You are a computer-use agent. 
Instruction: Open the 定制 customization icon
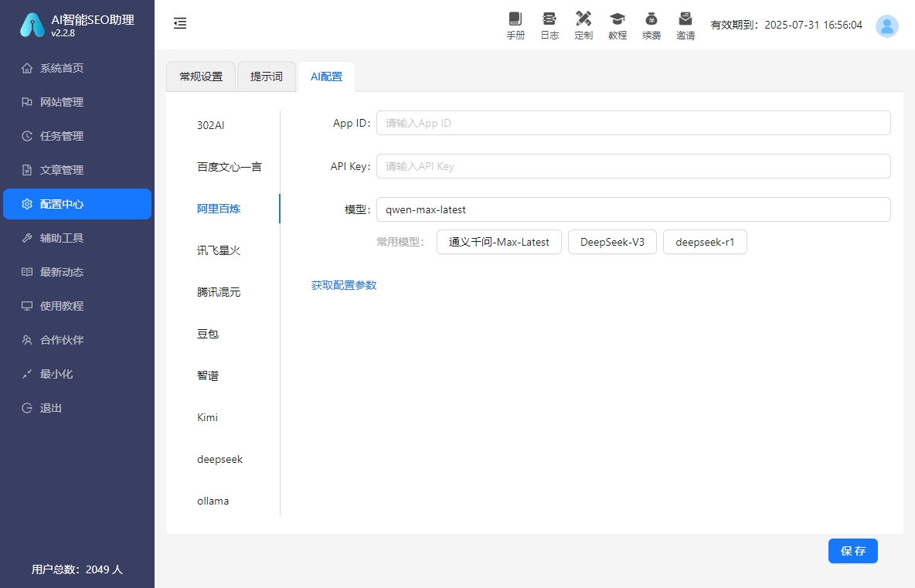coord(583,25)
